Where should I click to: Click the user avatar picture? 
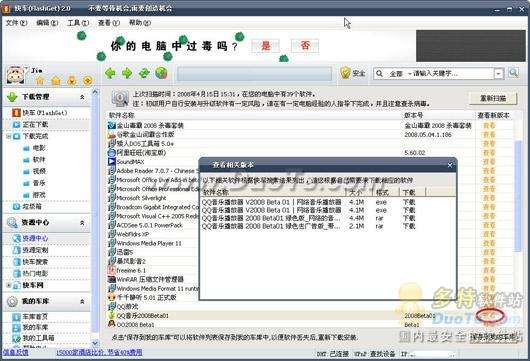(15, 75)
